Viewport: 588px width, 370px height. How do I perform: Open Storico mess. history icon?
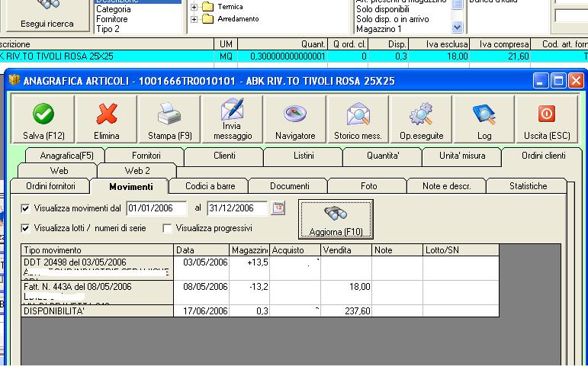point(358,114)
